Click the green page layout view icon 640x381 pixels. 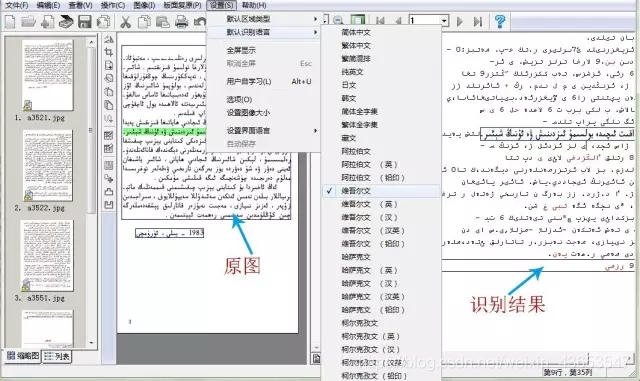click(358, 20)
